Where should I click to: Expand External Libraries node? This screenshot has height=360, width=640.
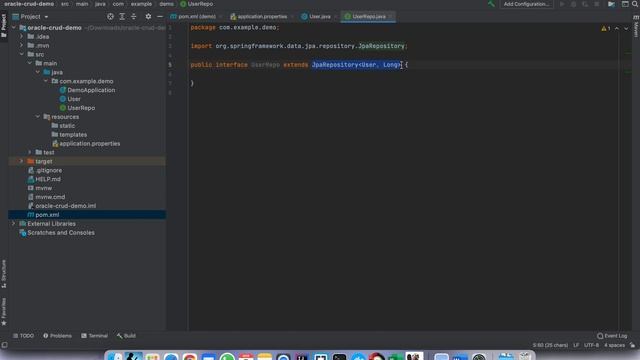(x=14, y=224)
